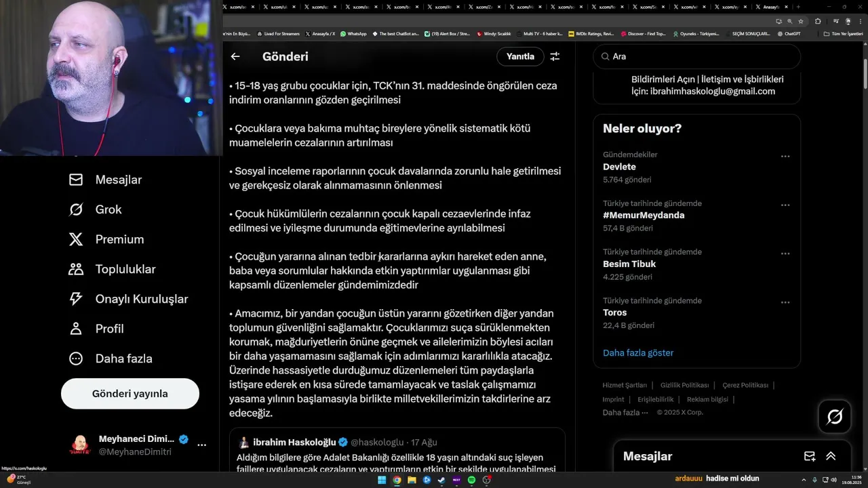Expand the footer 'Daha fazla ···' links
The width and height of the screenshot is (868, 488).
[x=625, y=412]
